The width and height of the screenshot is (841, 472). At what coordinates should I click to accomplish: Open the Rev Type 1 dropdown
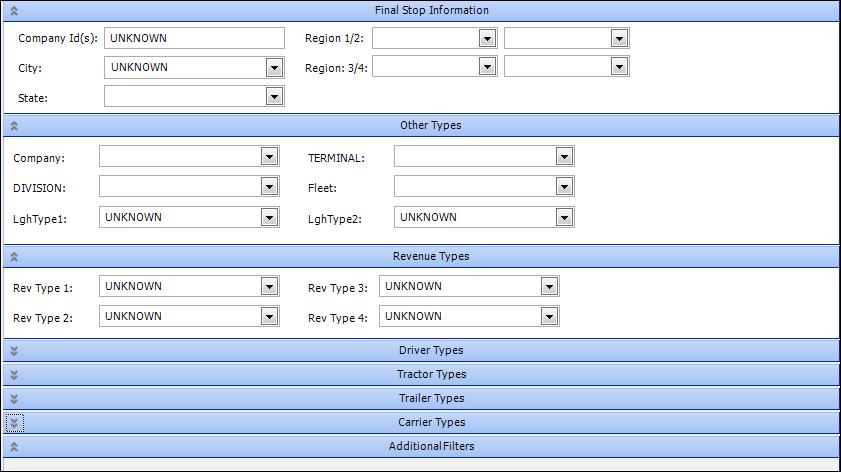click(267, 287)
